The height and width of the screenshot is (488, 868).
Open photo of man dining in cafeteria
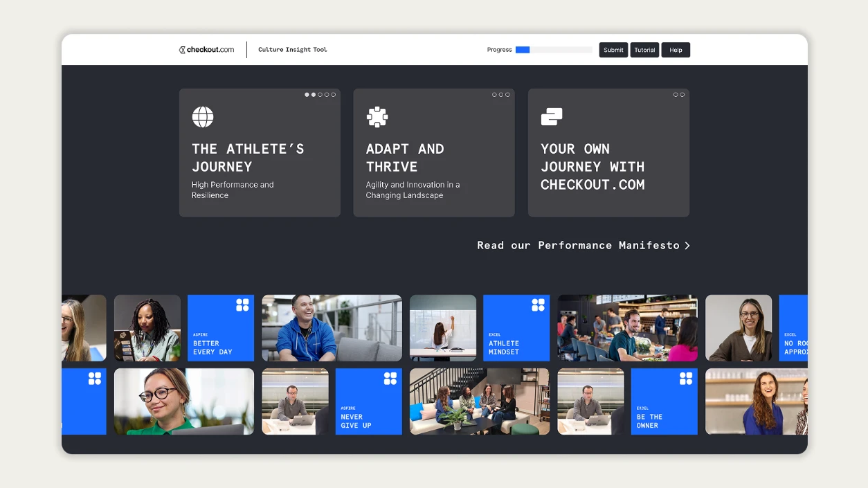pyautogui.click(x=627, y=328)
